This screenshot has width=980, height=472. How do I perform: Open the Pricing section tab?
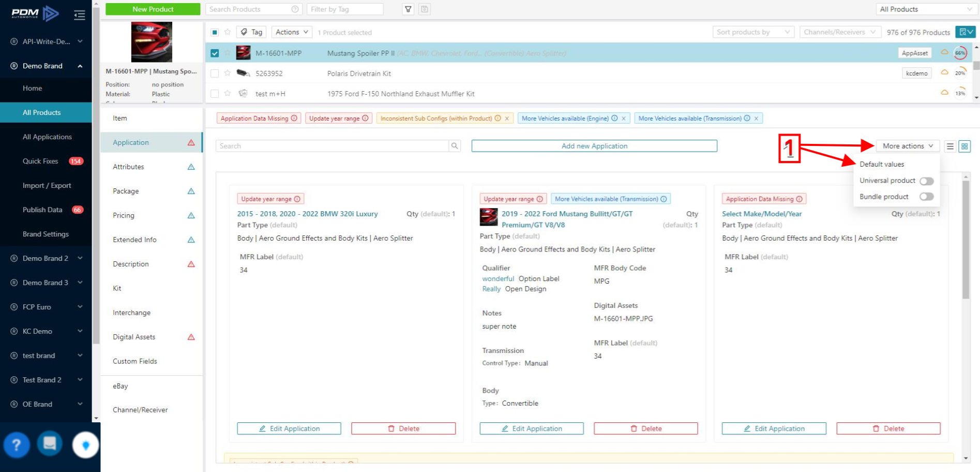(152, 215)
